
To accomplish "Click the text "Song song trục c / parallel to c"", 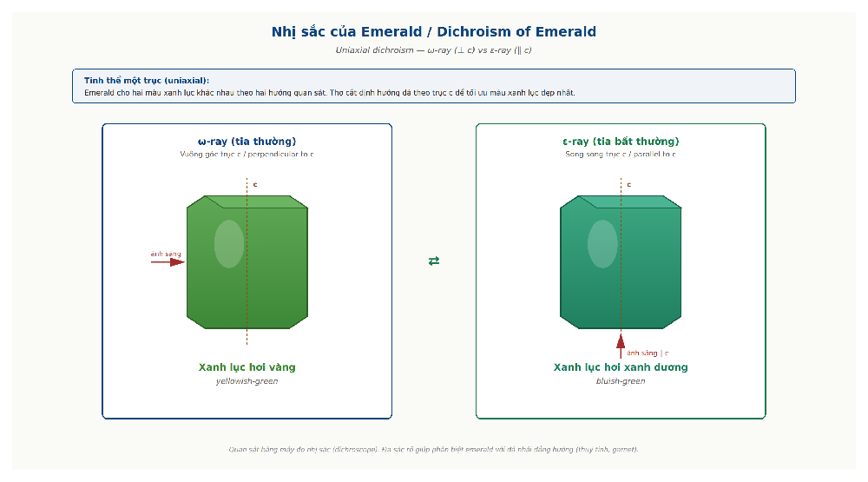I will [621, 154].
